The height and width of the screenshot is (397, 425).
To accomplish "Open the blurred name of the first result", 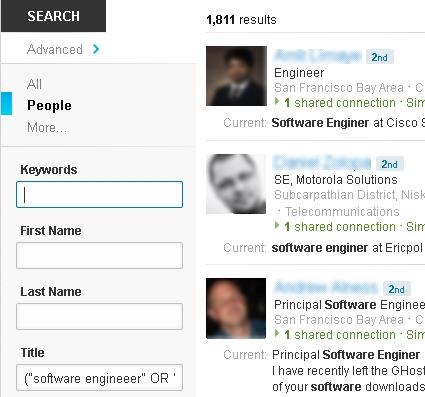I will pos(317,56).
